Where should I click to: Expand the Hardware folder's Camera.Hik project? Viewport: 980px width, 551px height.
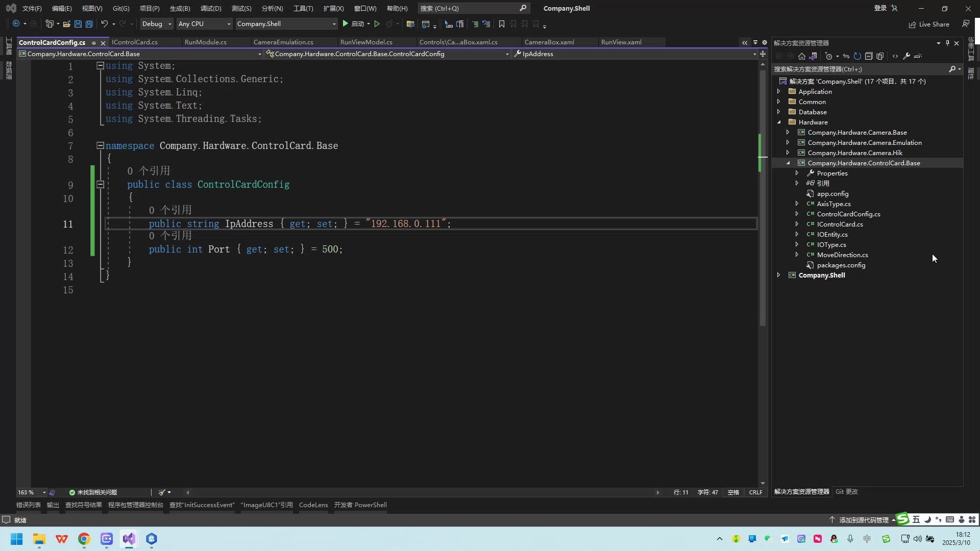pyautogui.click(x=788, y=153)
